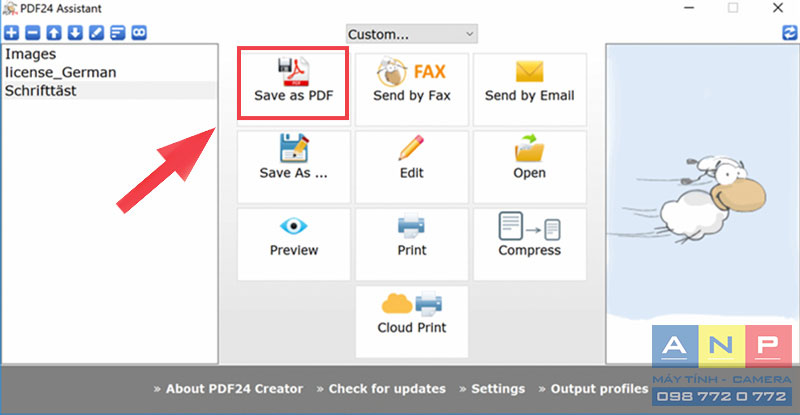Move the selected item up with the arrow icon
800x415 pixels.
click(x=54, y=33)
